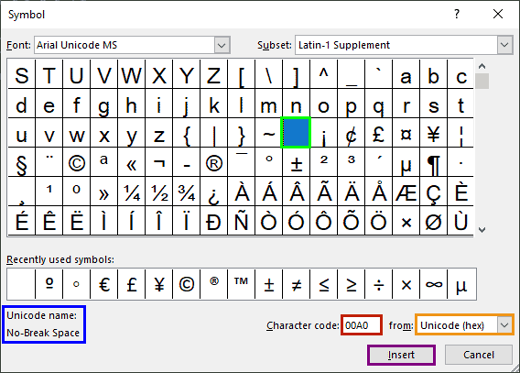Select the capital letter S cell

[x=21, y=74]
